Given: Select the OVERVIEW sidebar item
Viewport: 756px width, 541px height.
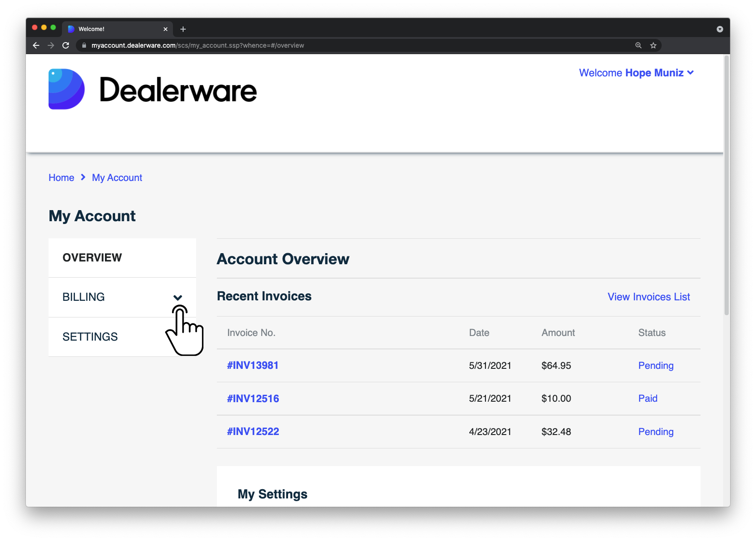Looking at the screenshot, I should pyautogui.click(x=122, y=258).
